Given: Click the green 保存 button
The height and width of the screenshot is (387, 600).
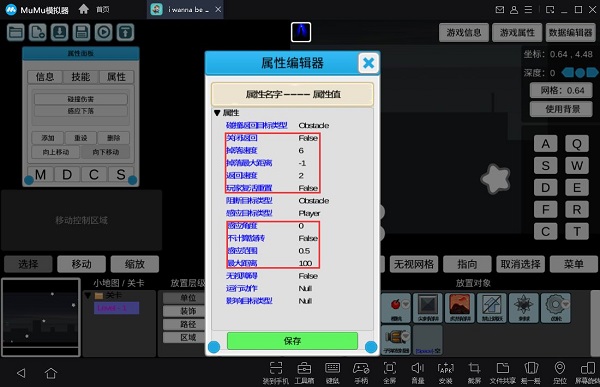Looking at the screenshot, I should [292, 341].
